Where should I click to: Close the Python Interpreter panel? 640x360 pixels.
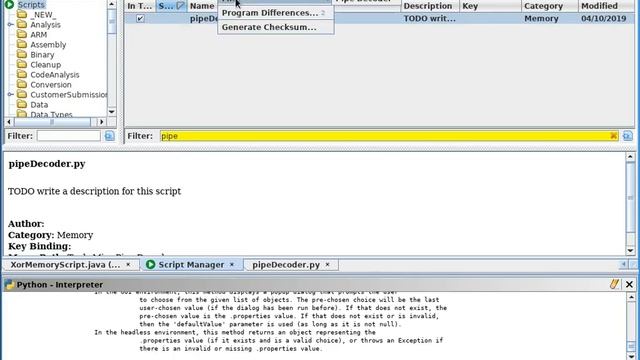click(629, 284)
